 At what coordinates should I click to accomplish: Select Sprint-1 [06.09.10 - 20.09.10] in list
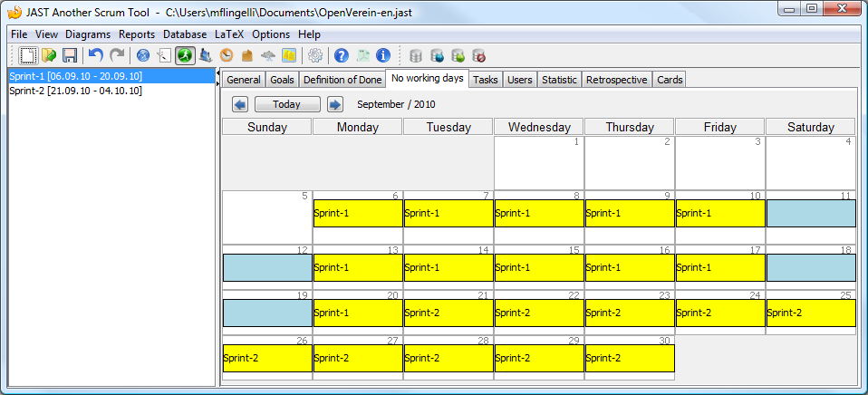coord(111,76)
